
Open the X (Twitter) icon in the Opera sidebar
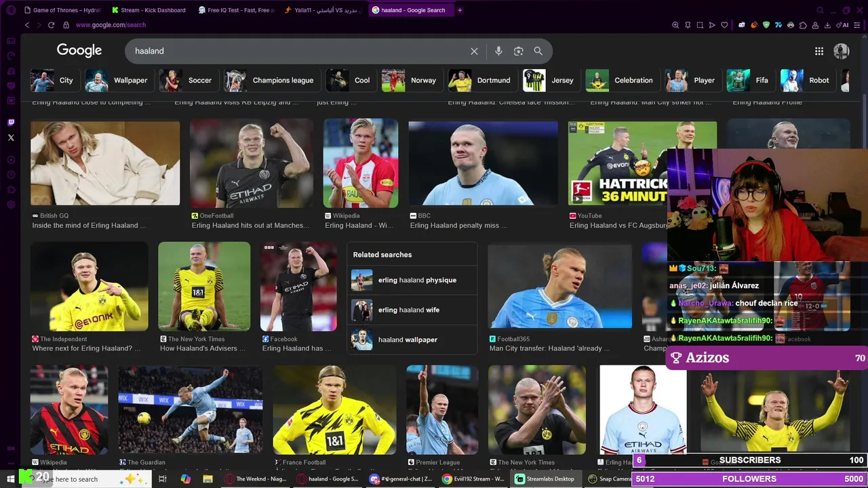click(11, 138)
